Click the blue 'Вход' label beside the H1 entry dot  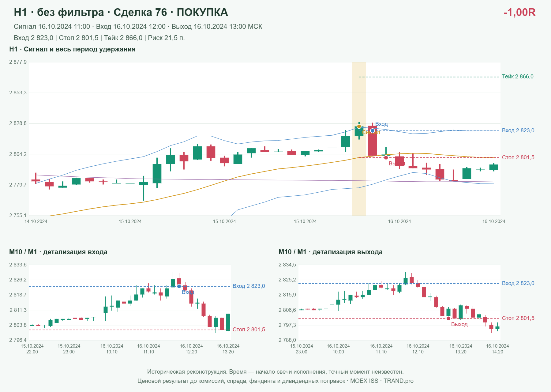tap(381, 124)
